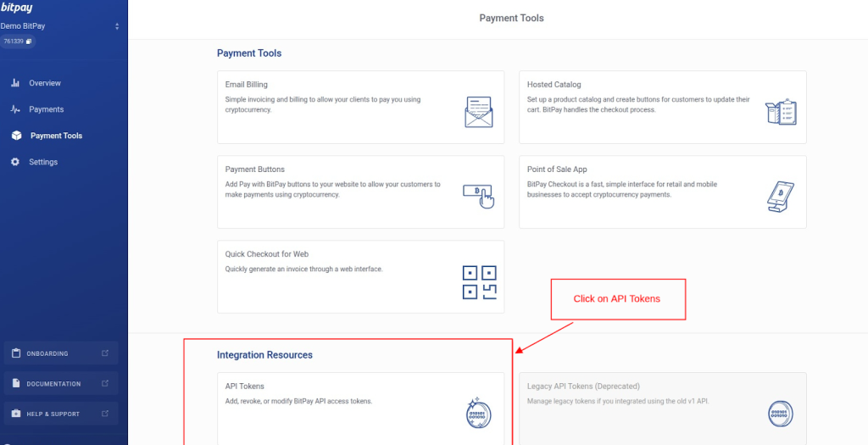
Task: Open Settings in the sidebar
Action: point(43,162)
